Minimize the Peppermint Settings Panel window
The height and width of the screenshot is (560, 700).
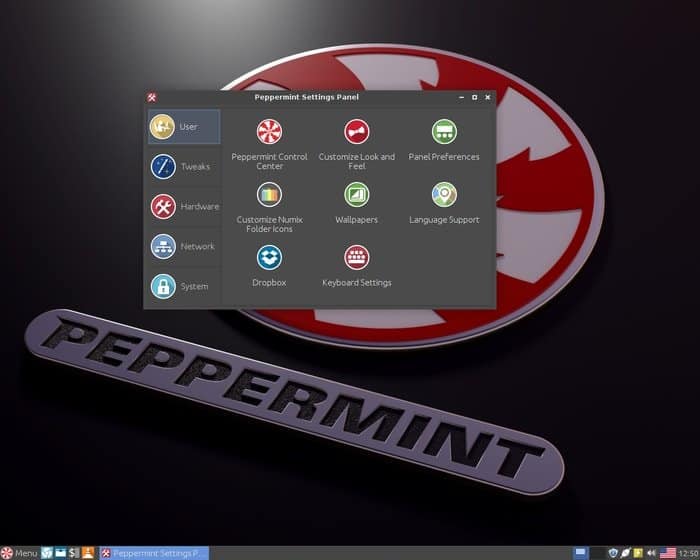coord(461,97)
